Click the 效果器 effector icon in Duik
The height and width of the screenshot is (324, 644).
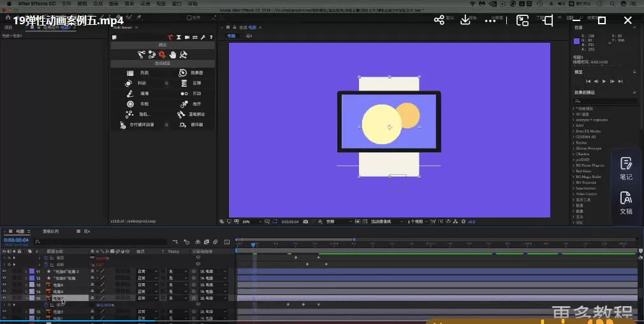coord(183,73)
